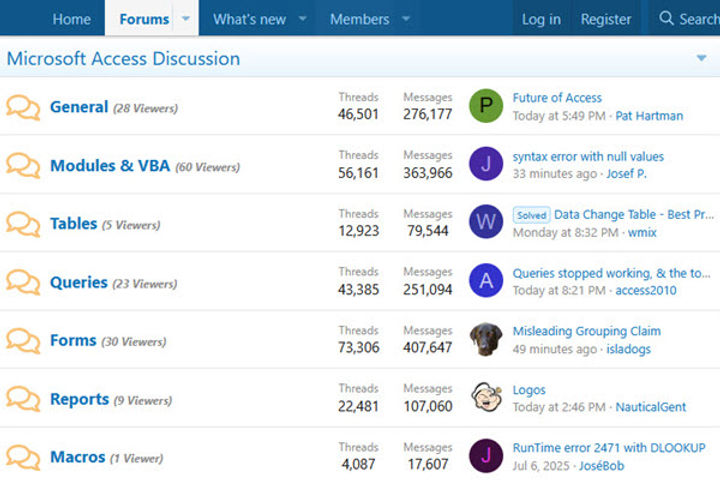
Task: Click the green P avatar for Pat Hartman
Action: [486, 106]
